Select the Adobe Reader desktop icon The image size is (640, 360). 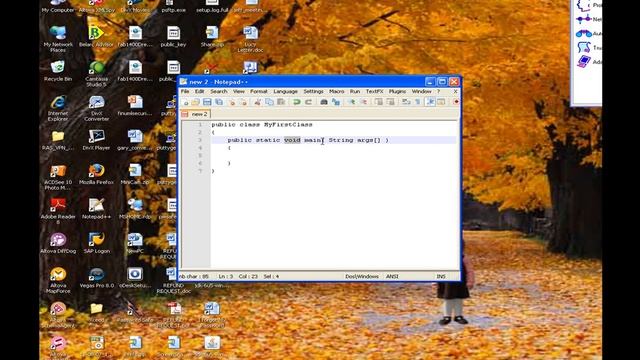(58, 211)
